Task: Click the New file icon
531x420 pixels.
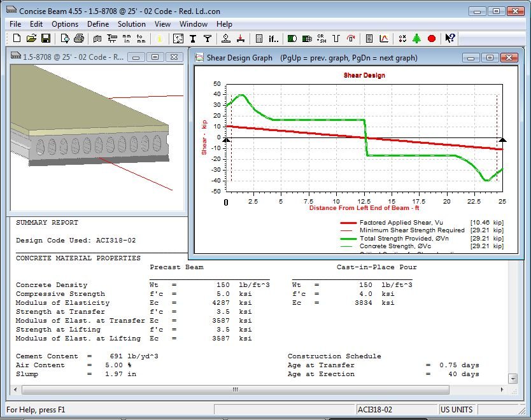Action: point(17,38)
